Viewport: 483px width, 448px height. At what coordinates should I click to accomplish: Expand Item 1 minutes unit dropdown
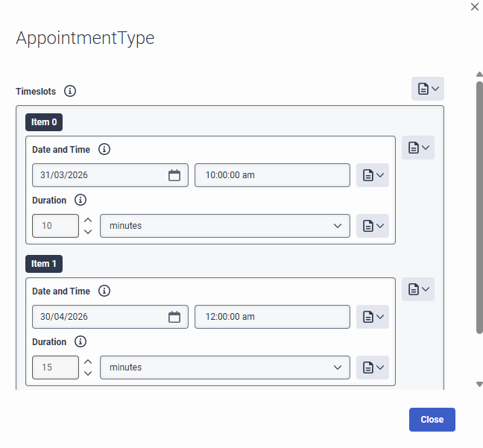[x=224, y=367]
